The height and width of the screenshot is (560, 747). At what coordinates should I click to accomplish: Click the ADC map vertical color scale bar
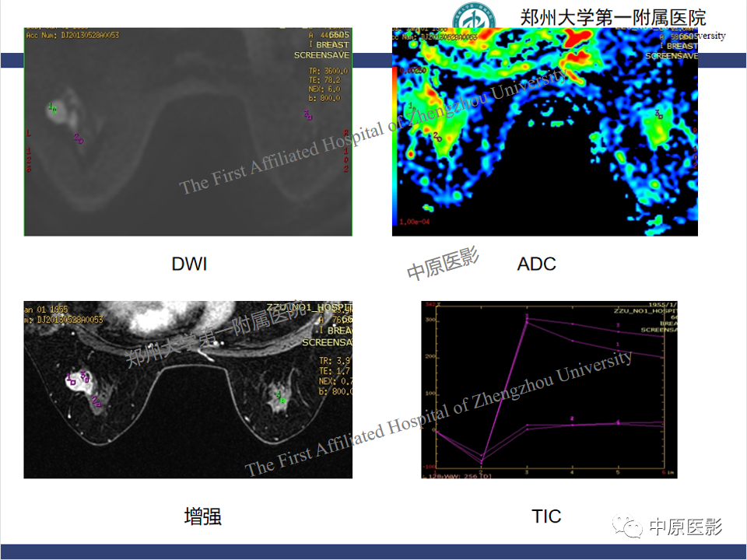coord(395,145)
